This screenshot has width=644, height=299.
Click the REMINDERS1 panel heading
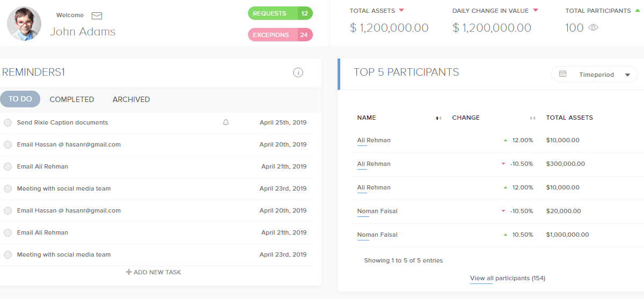(33, 72)
